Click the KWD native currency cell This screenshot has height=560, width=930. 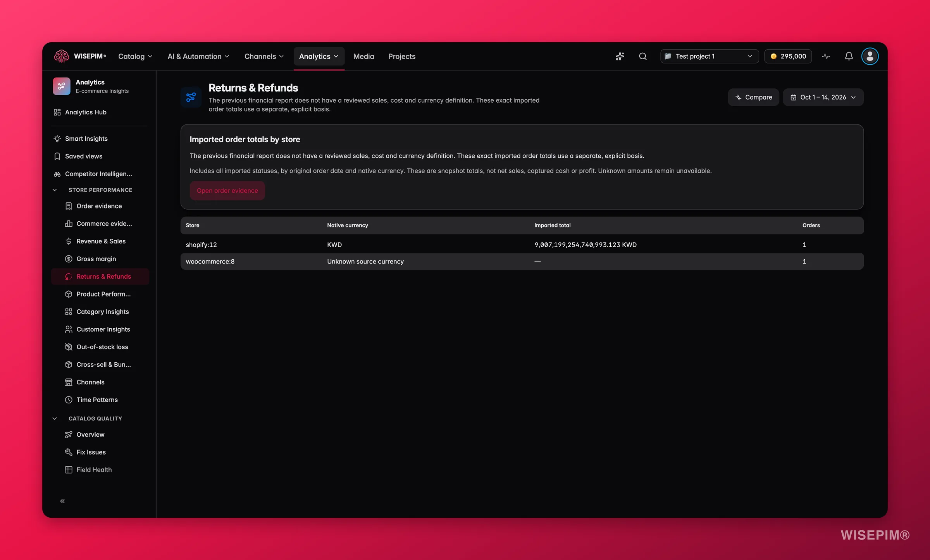pyautogui.click(x=334, y=245)
